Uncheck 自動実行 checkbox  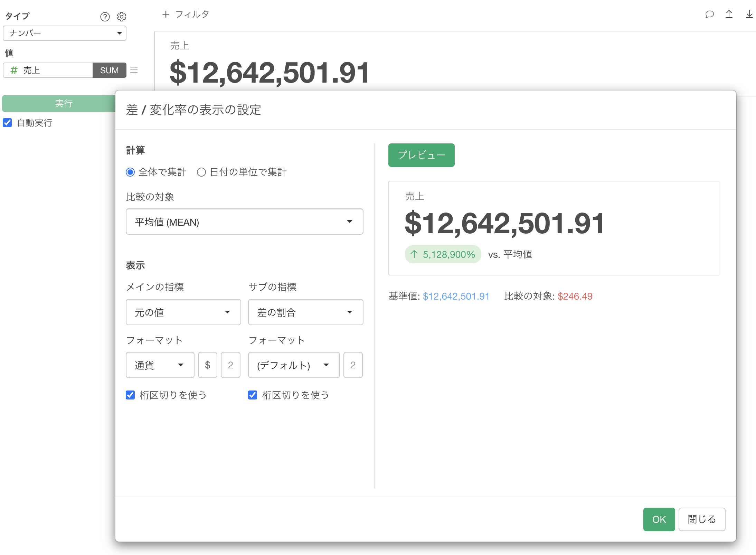[x=7, y=123]
